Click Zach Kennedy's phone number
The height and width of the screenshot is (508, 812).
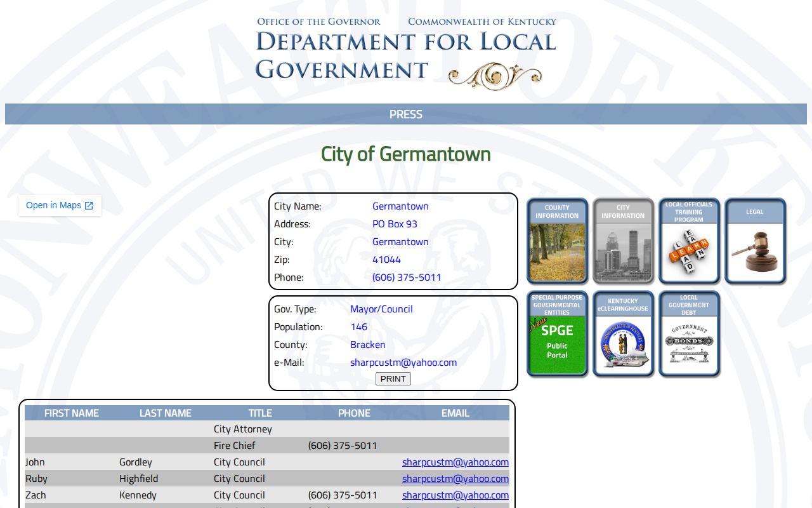coord(343,495)
